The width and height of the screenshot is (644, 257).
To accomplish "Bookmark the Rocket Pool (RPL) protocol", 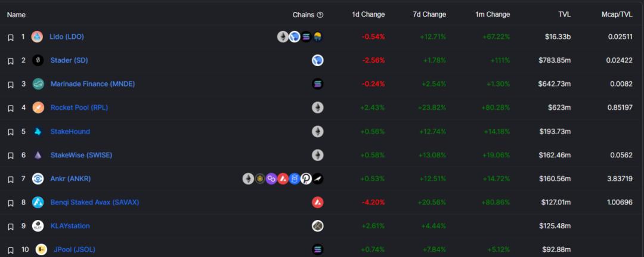I will (x=11, y=109).
